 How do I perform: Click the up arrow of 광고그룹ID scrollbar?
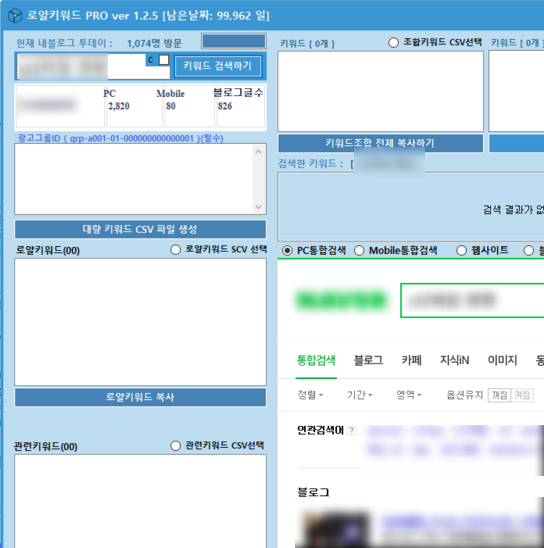point(259,152)
